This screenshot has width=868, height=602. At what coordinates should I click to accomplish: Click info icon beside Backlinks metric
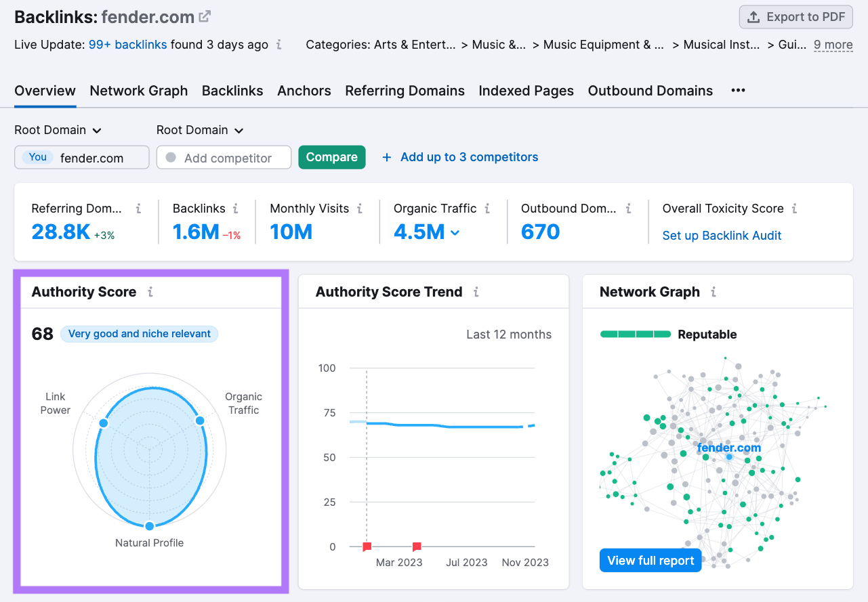click(x=236, y=209)
